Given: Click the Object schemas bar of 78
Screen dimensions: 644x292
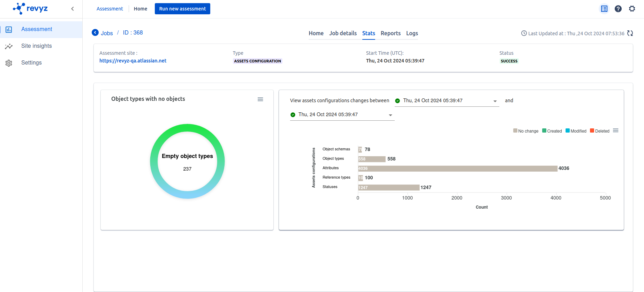Looking at the screenshot, I should (360, 150).
